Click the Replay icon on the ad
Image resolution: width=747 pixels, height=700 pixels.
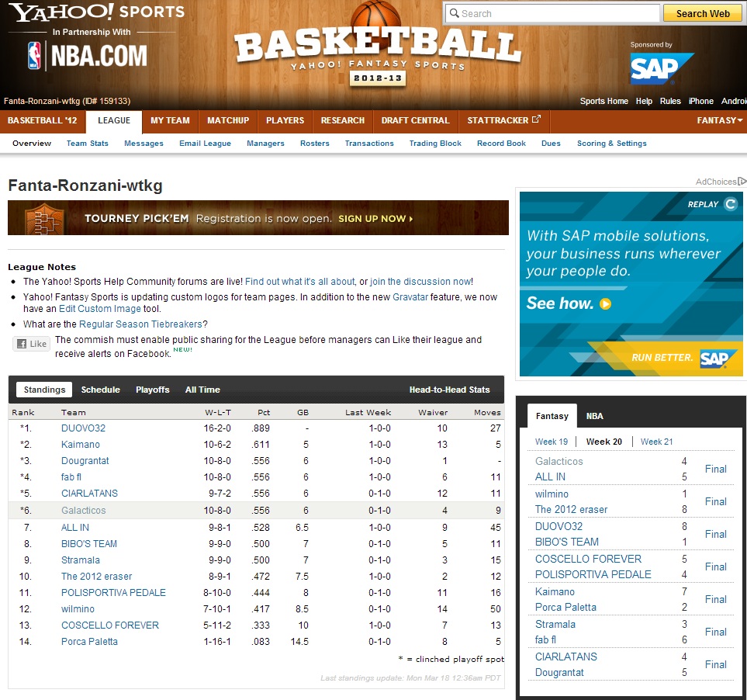coord(730,204)
